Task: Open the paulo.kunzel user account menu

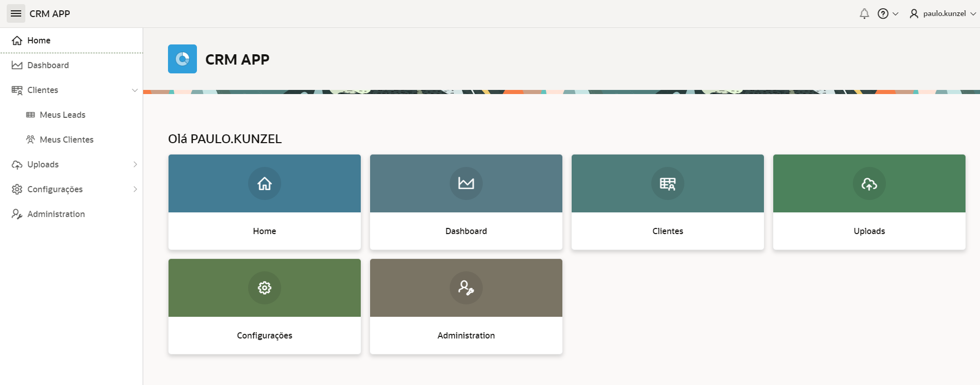Action: (943, 13)
